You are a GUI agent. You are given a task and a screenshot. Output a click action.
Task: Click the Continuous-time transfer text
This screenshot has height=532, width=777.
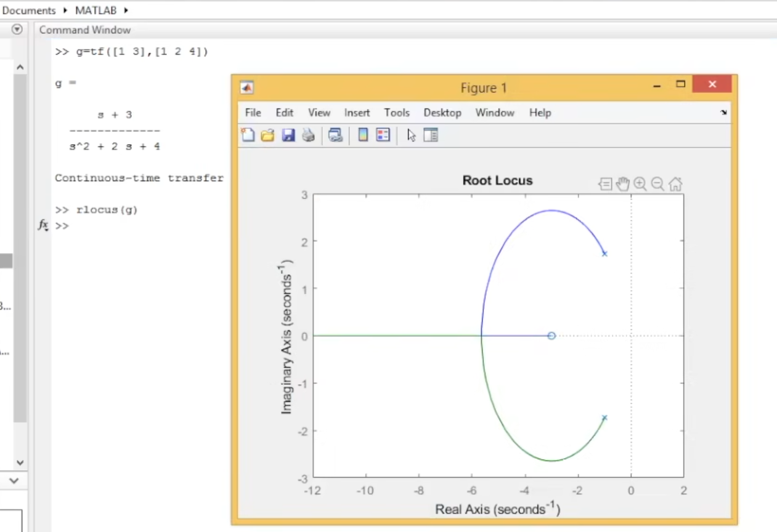pyautogui.click(x=139, y=178)
